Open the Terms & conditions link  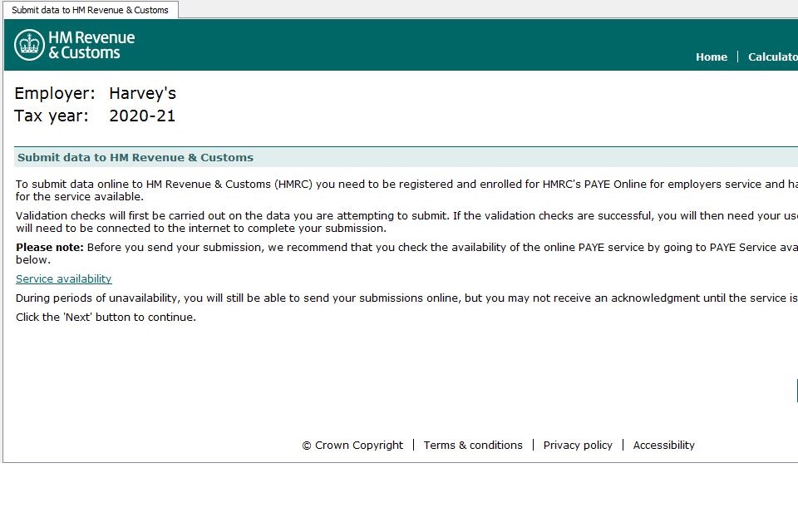pos(473,445)
